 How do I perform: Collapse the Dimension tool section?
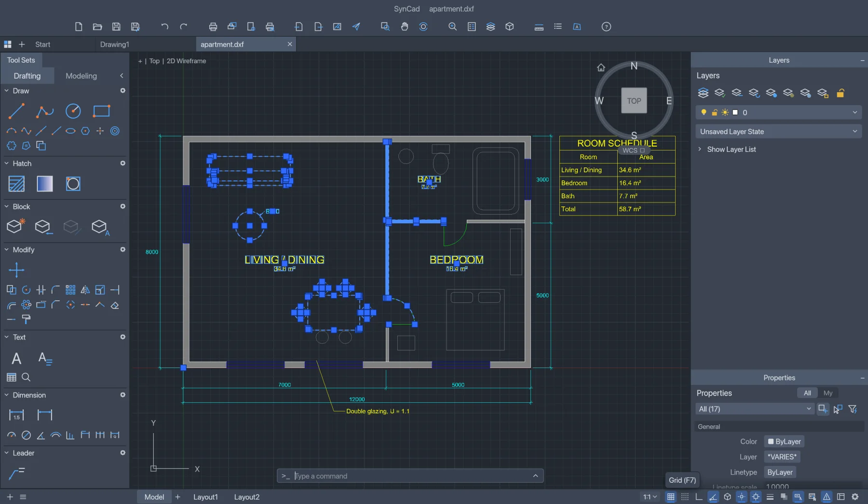click(7, 395)
